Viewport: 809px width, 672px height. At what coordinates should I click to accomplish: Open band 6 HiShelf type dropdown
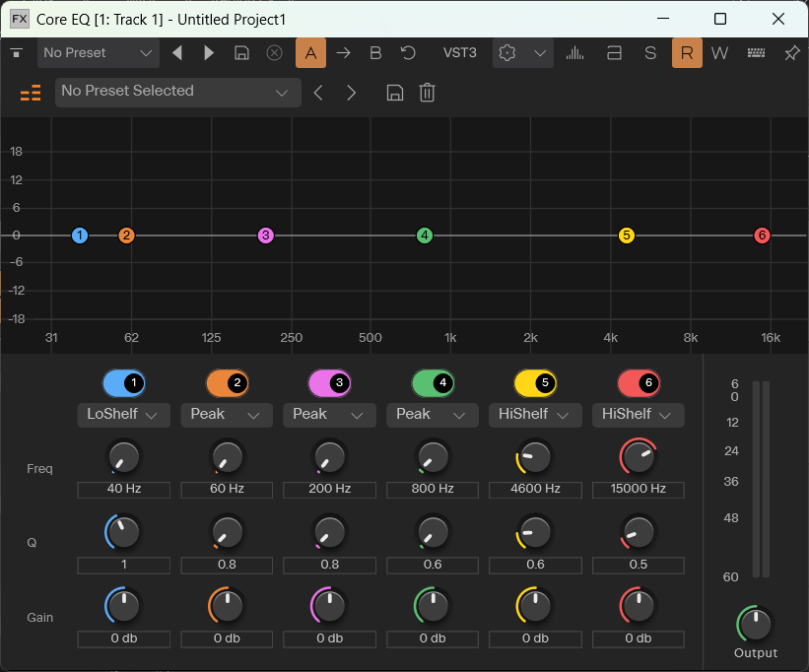(x=639, y=415)
